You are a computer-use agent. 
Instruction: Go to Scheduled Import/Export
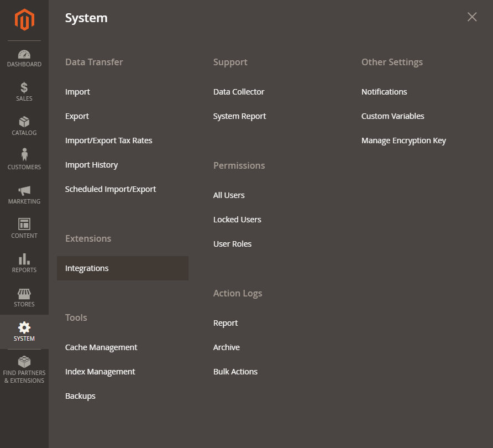(x=111, y=189)
